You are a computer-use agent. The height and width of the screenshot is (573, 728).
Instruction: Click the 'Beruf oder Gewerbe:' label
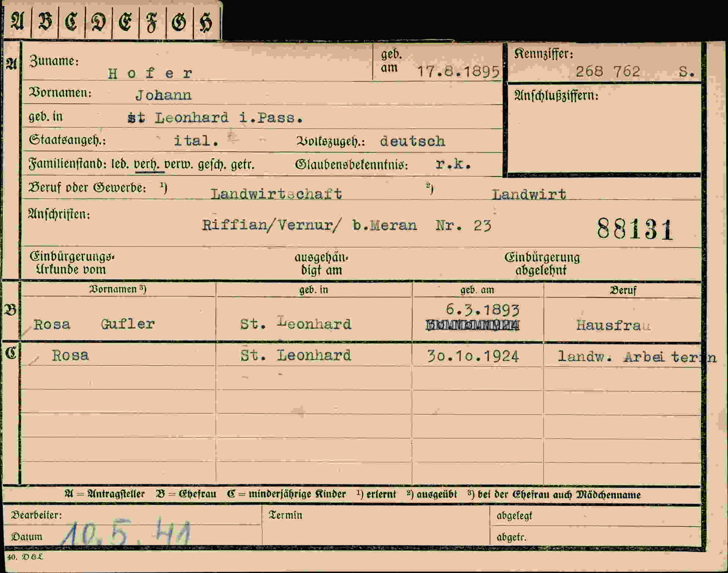(x=87, y=188)
